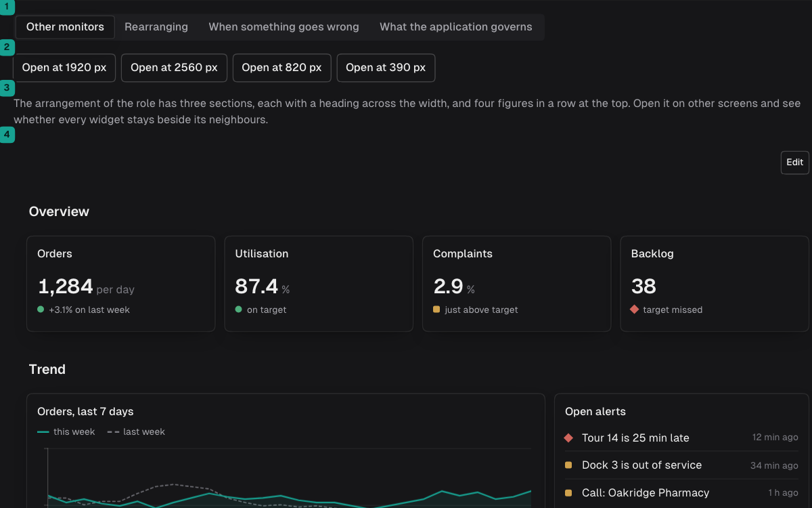The image size is (812, 508).
Task: Click the "12 min ago" timestamp
Action: point(775,438)
